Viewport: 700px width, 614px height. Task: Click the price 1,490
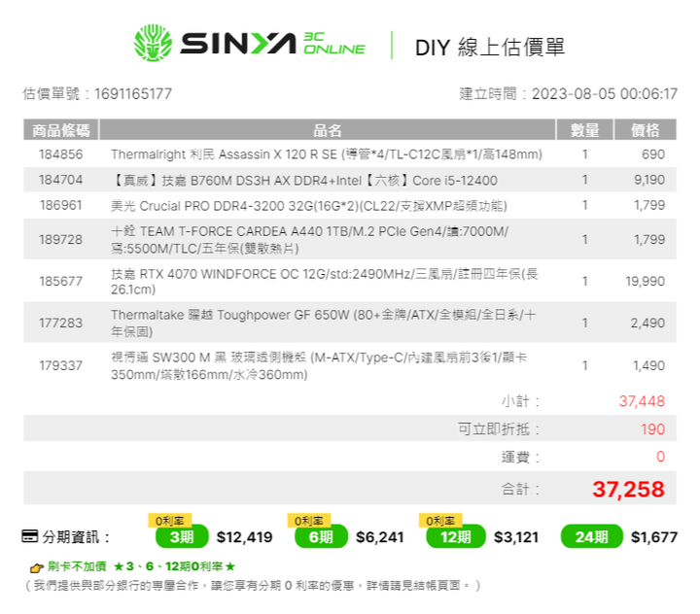649,365
